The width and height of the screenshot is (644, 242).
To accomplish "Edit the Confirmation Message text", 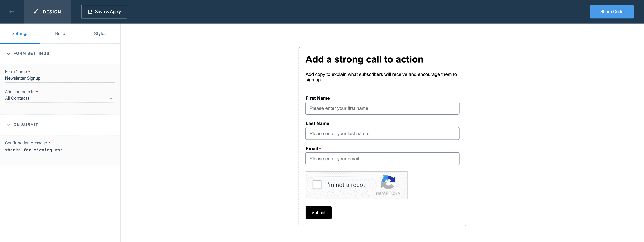I will pos(60,150).
